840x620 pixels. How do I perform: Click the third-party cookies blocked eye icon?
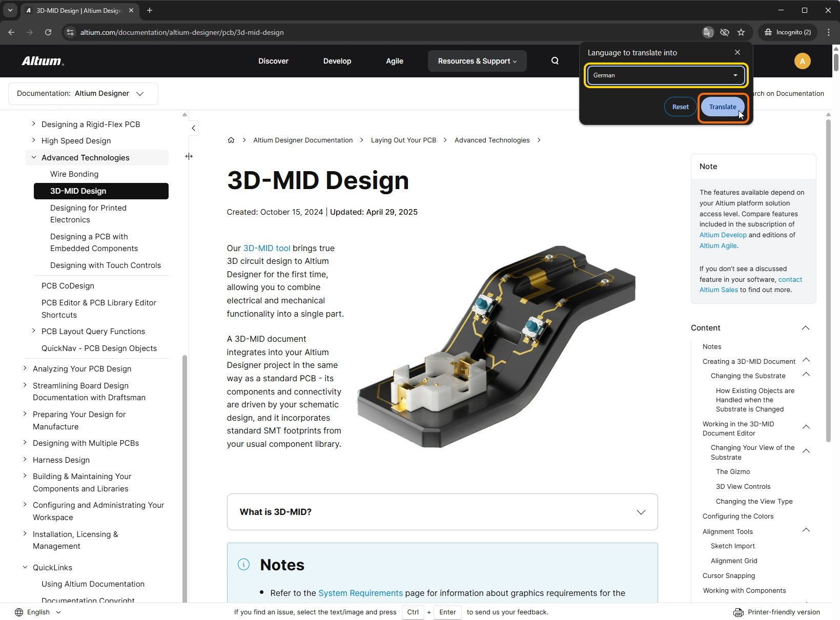coord(724,32)
